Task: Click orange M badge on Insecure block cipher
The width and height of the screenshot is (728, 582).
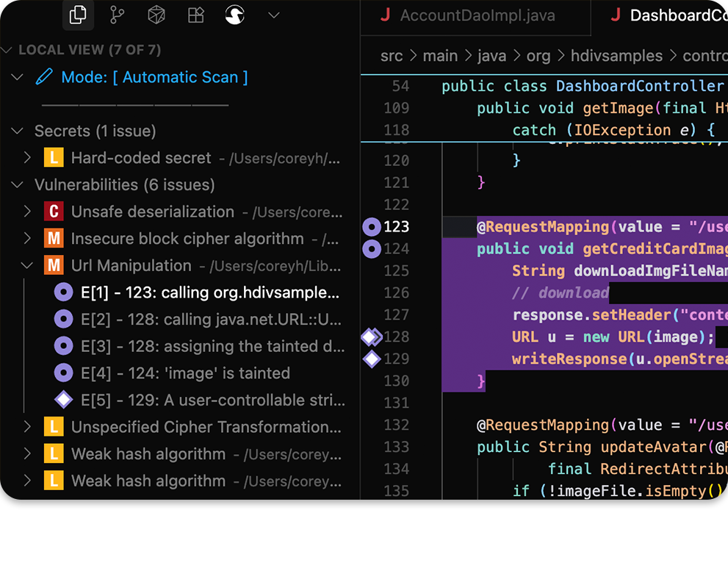Action: tap(54, 239)
